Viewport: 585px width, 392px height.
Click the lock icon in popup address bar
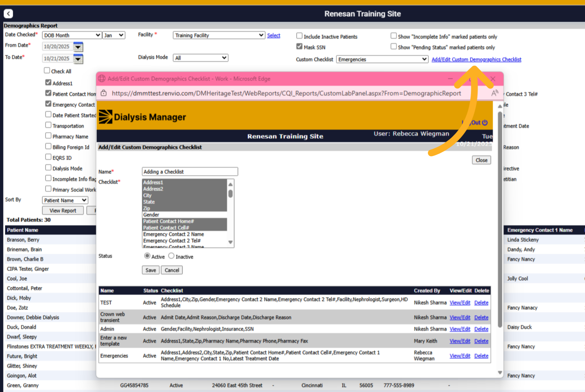104,93
